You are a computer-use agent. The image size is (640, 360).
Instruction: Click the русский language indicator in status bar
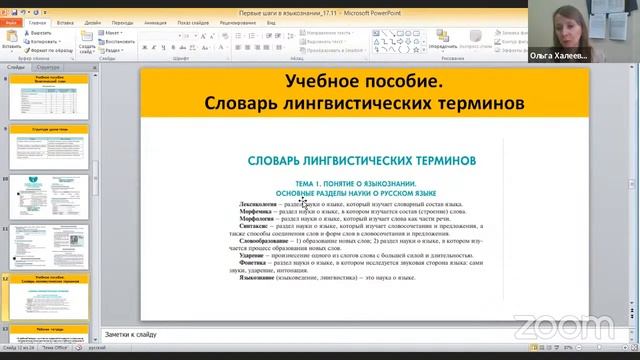tap(97, 348)
